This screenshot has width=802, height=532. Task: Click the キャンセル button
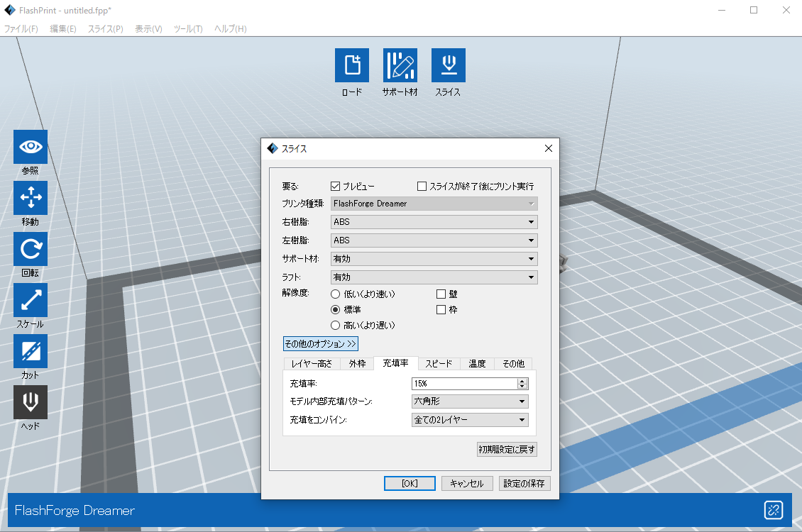(x=467, y=484)
